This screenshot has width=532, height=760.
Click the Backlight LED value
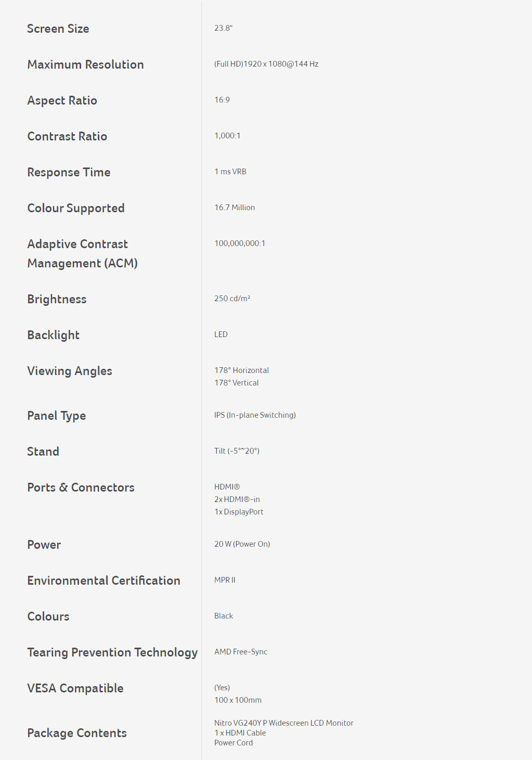point(221,334)
